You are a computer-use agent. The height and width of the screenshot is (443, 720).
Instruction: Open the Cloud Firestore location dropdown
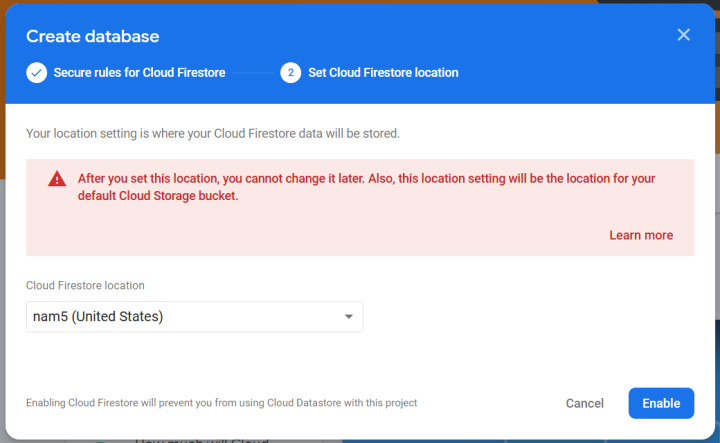pos(195,317)
